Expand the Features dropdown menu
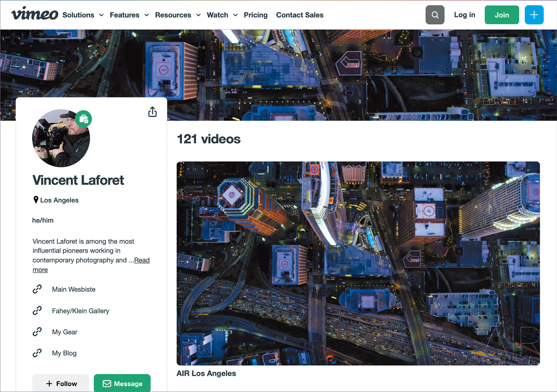This screenshot has height=392, width=557. pyautogui.click(x=129, y=15)
